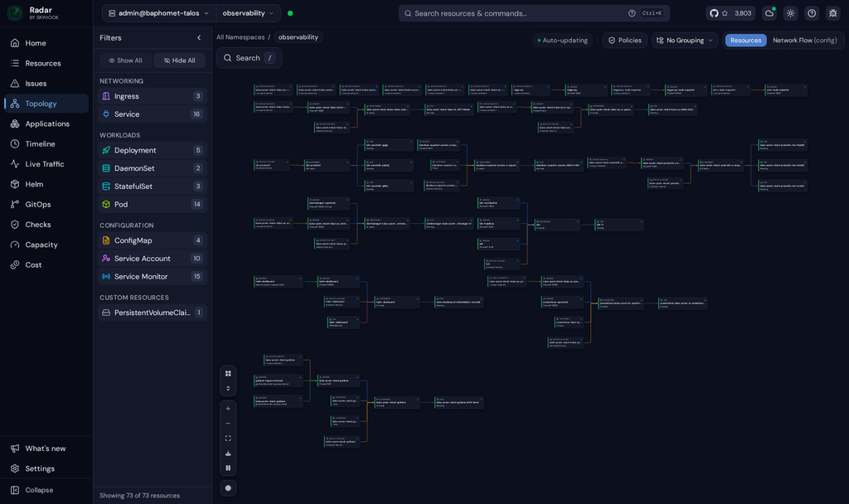Open the help question mark icon
Viewport: 849px width, 504px height.
812,13
